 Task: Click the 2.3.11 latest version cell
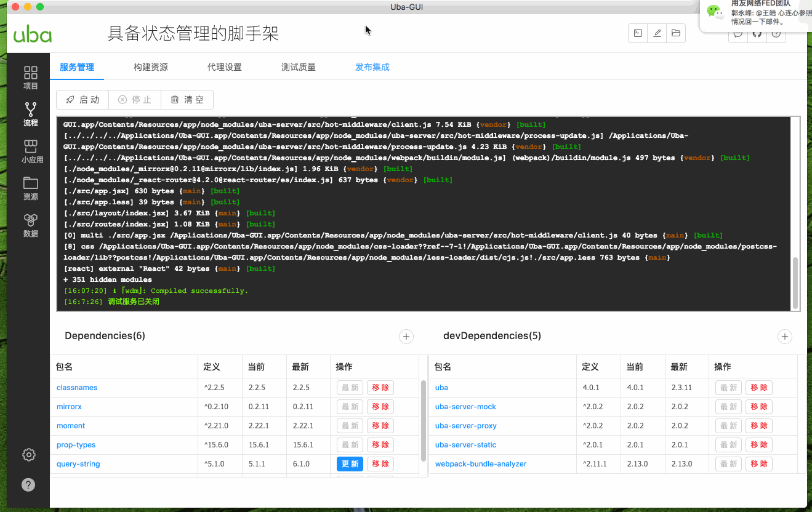(x=681, y=388)
